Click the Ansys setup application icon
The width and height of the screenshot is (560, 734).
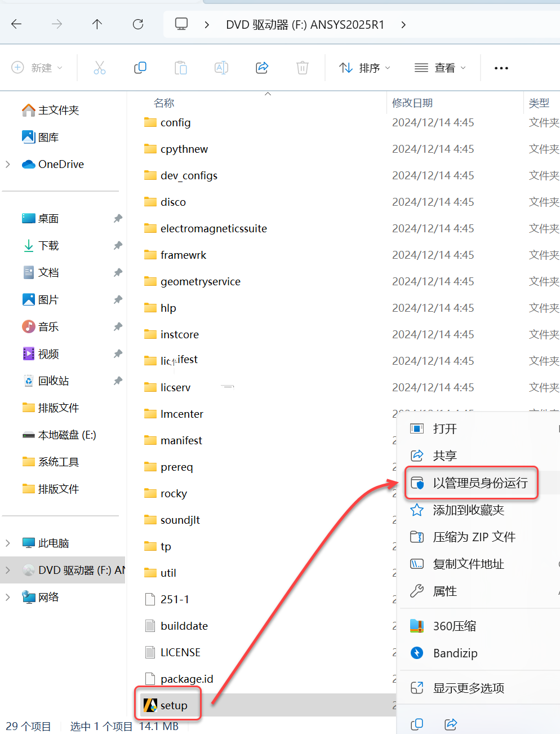150,705
